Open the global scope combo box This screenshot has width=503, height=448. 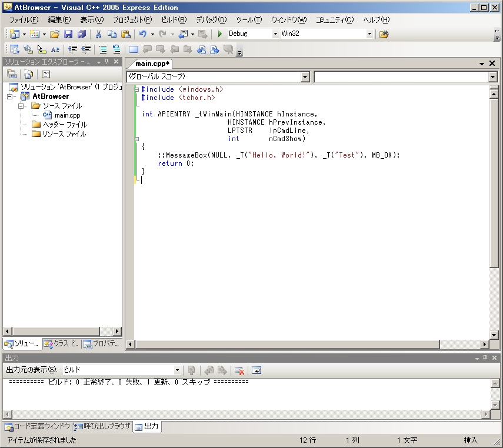pyautogui.click(x=305, y=76)
